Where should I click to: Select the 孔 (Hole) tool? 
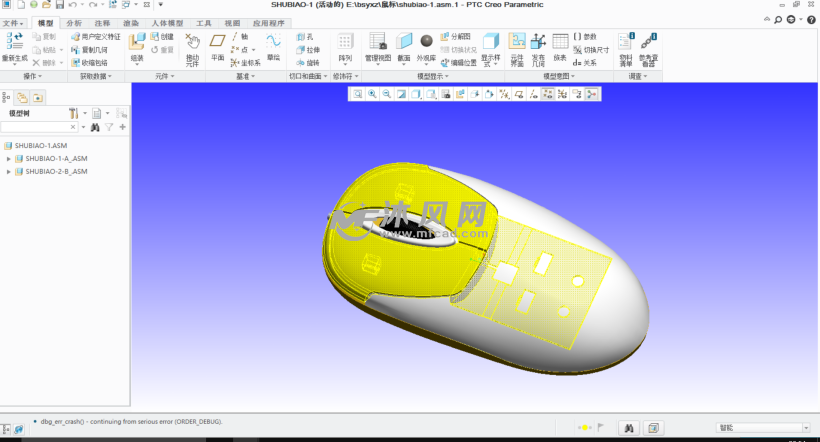[x=305, y=37]
